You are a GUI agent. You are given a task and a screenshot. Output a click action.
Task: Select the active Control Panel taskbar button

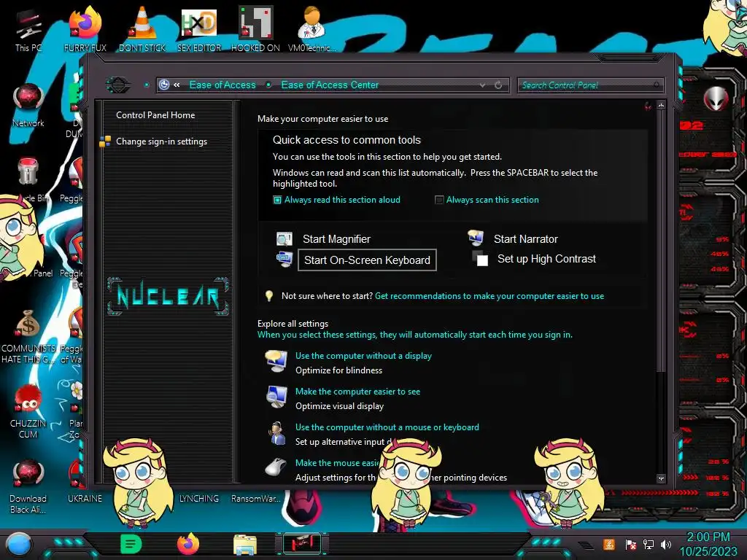302,544
